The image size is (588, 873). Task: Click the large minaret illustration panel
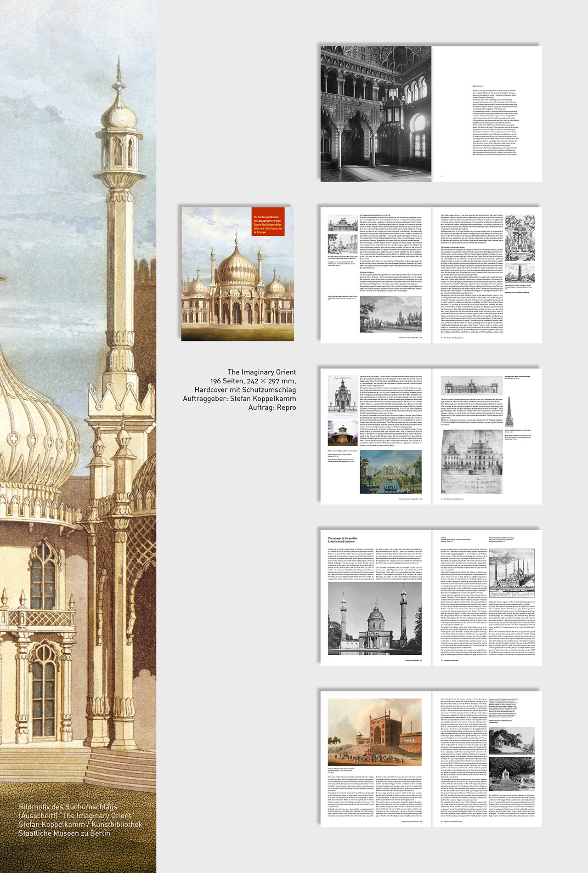pos(78,436)
